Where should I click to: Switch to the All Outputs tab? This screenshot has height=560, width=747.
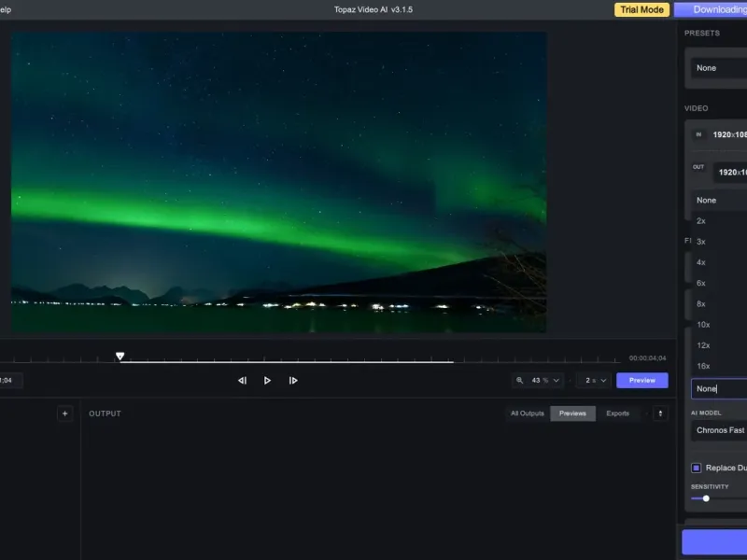[x=527, y=413]
